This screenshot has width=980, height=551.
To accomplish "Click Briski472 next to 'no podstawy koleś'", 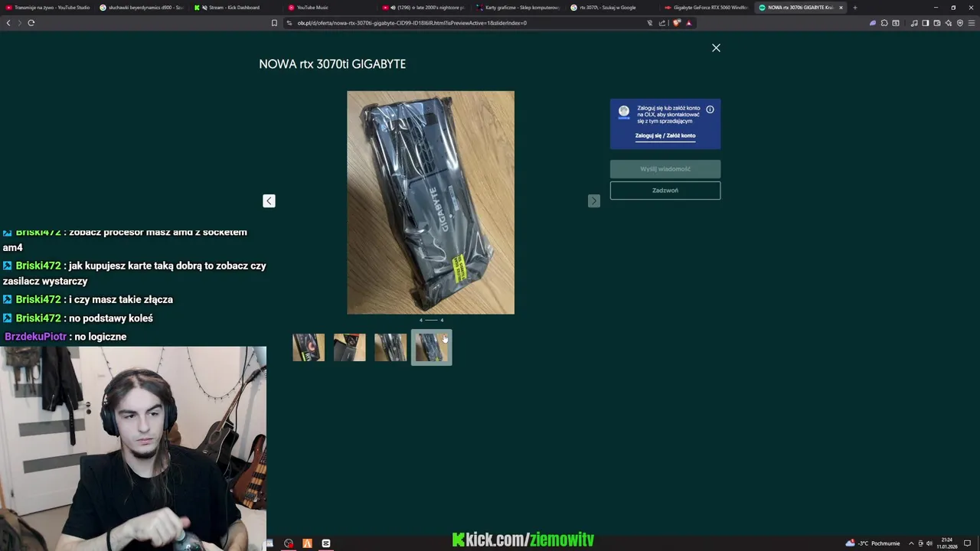I will click(x=38, y=318).
